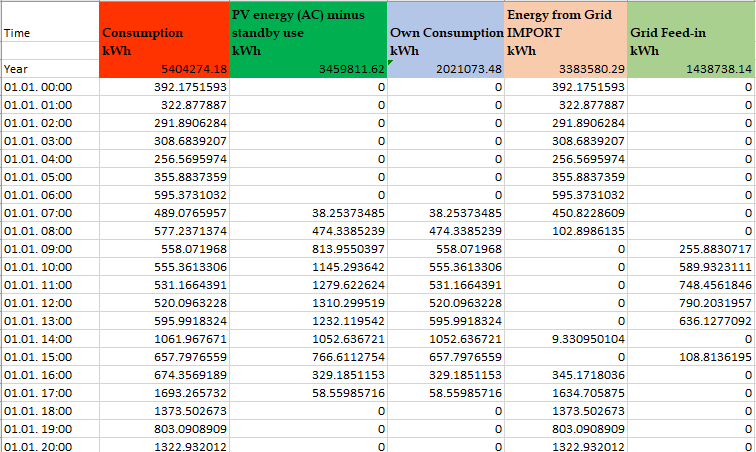The image size is (756, 452).
Task: Select time cell 01.01. 03:00
Action: click(x=50, y=141)
